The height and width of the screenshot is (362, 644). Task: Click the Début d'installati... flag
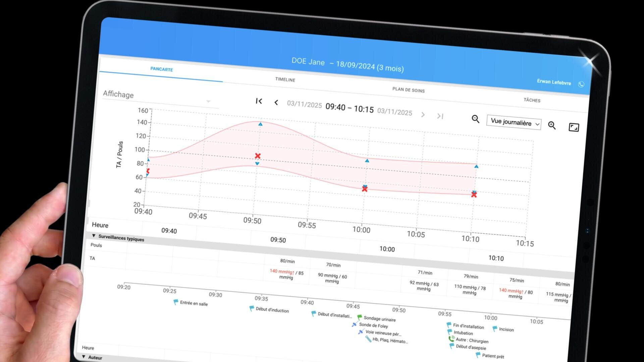(x=314, y=314)
